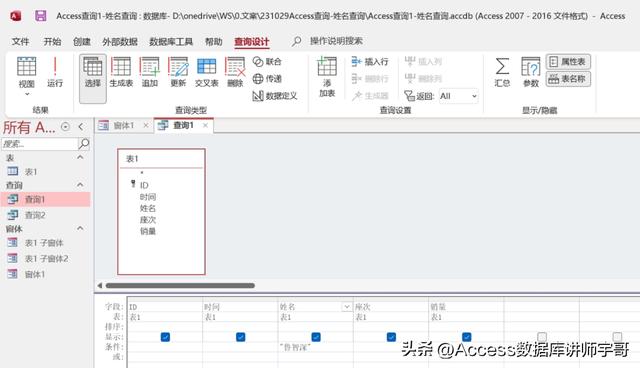Run the query with 运行 button
This screenshot has height=368, width=640.
pyautogui.click(x=55, y=72)
